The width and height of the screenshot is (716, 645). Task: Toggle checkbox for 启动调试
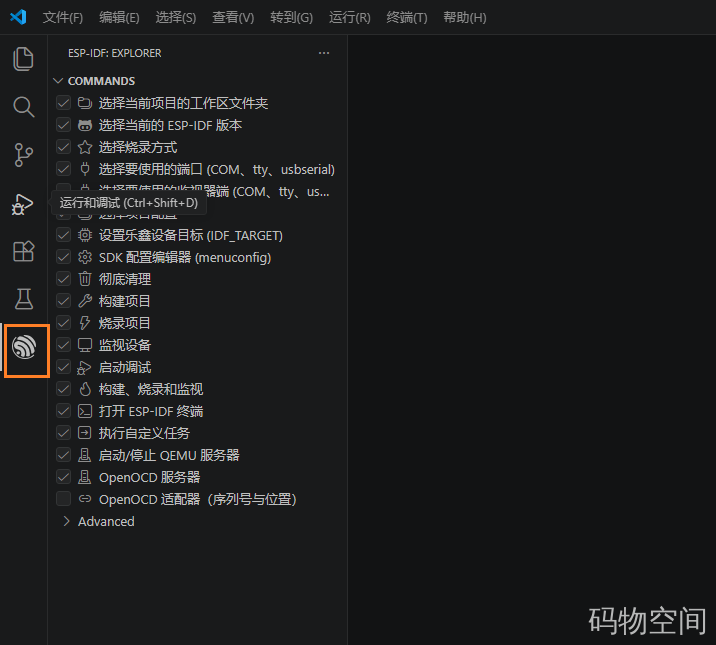[63, 367]
